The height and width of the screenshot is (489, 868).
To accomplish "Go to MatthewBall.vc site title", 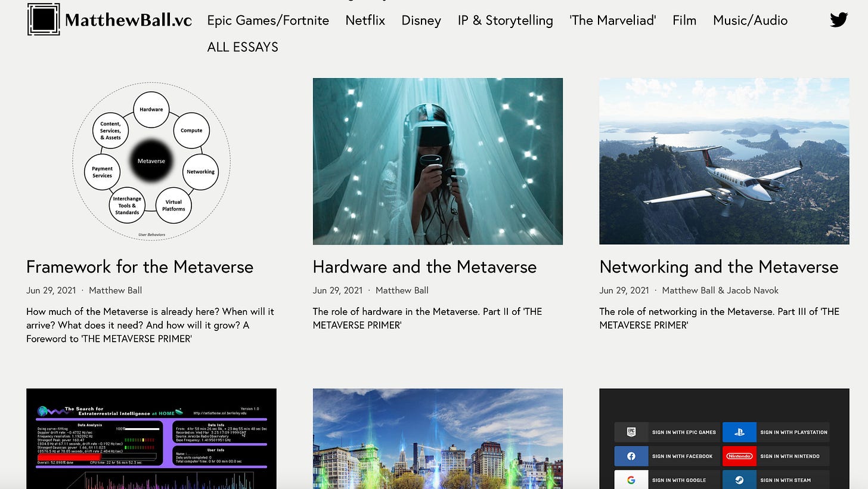I will 128,20.
